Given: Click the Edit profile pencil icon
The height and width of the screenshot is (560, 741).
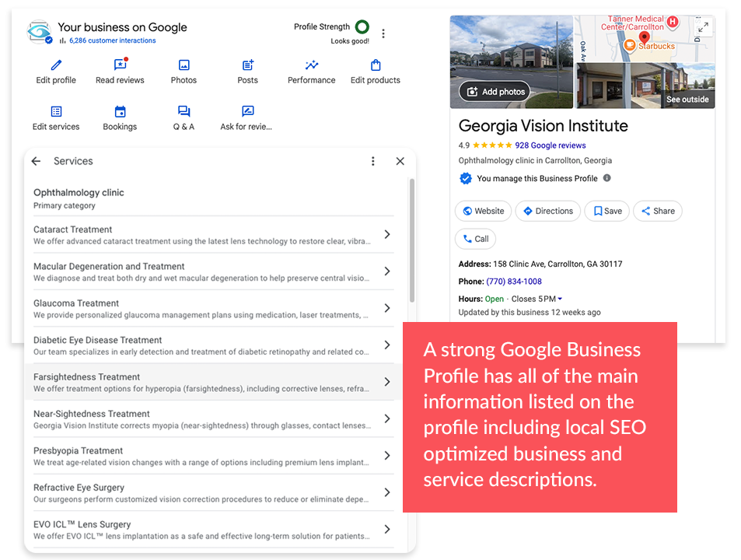Looking at the screenshot, I should (56, 65).
